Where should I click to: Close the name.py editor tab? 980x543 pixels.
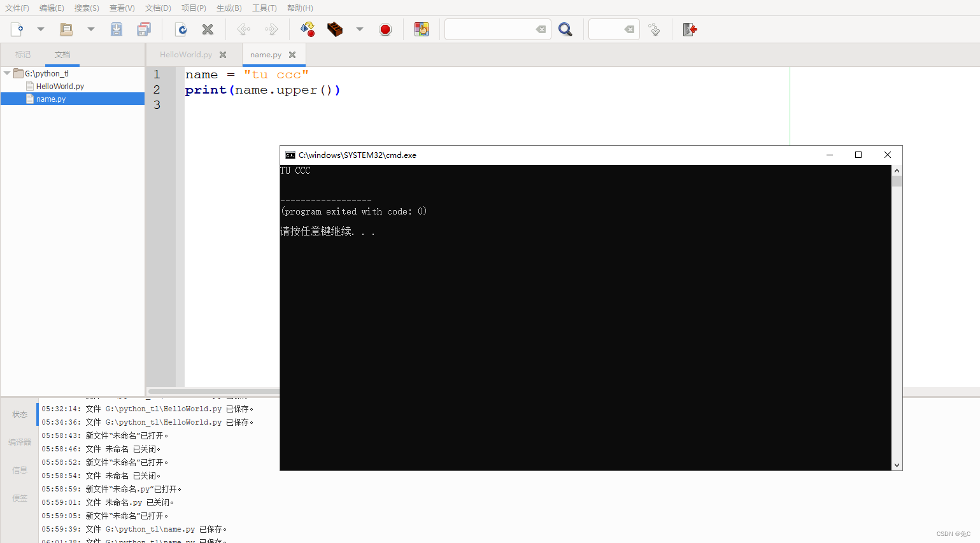point(292,55)
